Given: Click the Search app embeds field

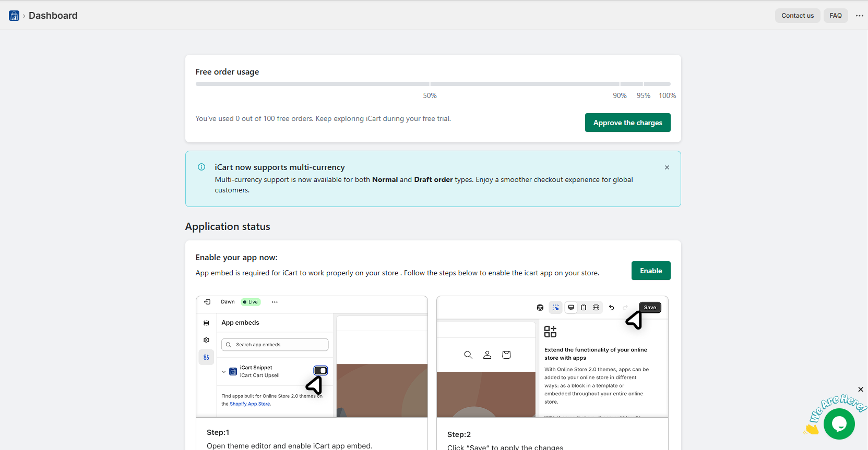Looking at the screenshot, I should [275, 345].
